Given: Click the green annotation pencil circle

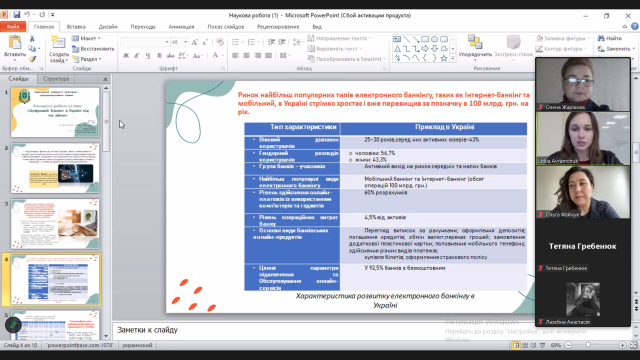Looking at the screenshot, I should 13,325.
